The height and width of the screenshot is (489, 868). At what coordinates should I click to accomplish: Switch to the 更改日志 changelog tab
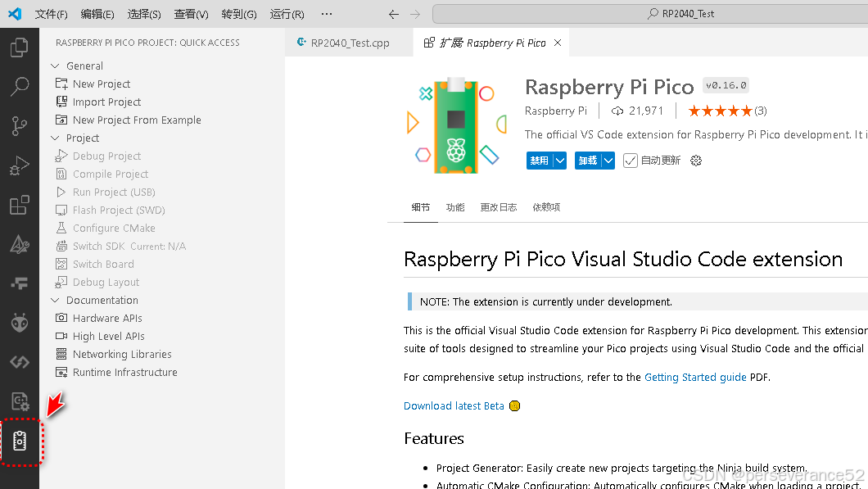click(498, 207)
